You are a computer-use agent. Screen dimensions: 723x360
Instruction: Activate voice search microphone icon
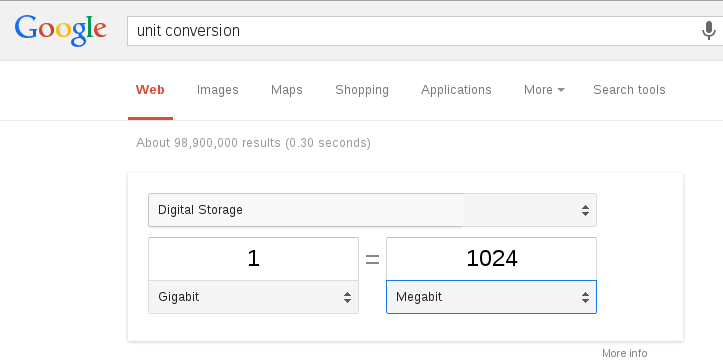pos(708,31)
